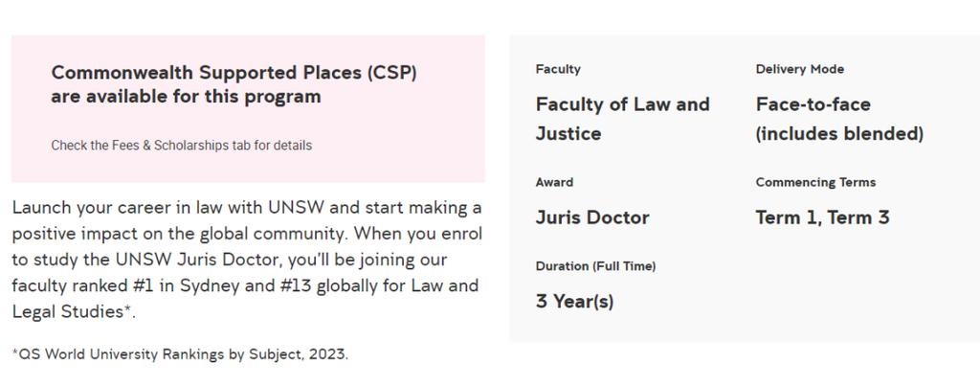
Task: Click the QS World University Rankings footnote
Action: click(x=180, y=354)
